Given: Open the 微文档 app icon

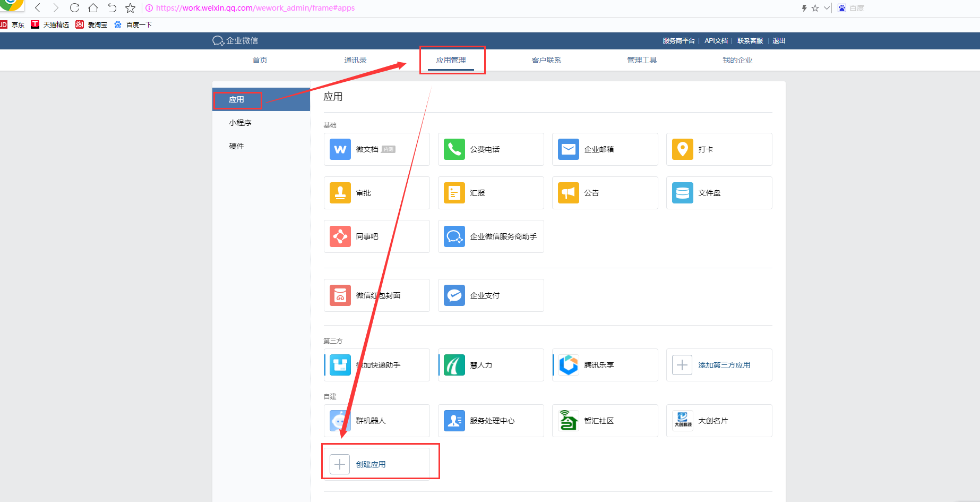Looking at the screenshot, I should 340,149.
